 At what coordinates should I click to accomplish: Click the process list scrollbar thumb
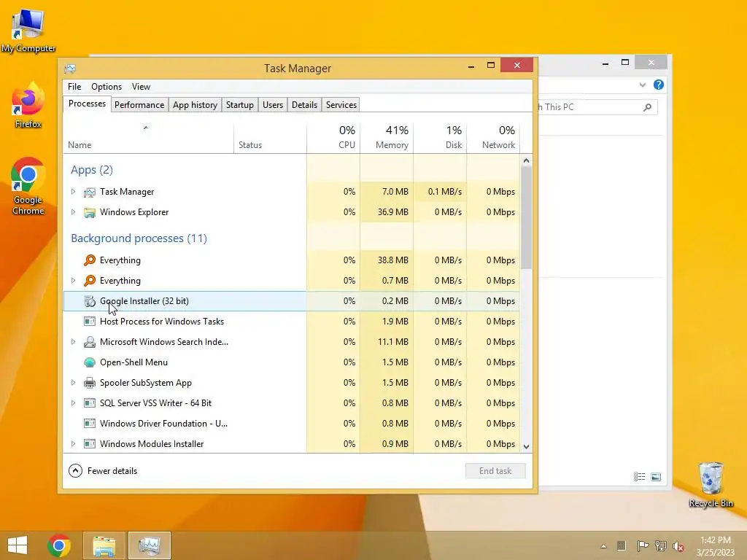point(526,217)
